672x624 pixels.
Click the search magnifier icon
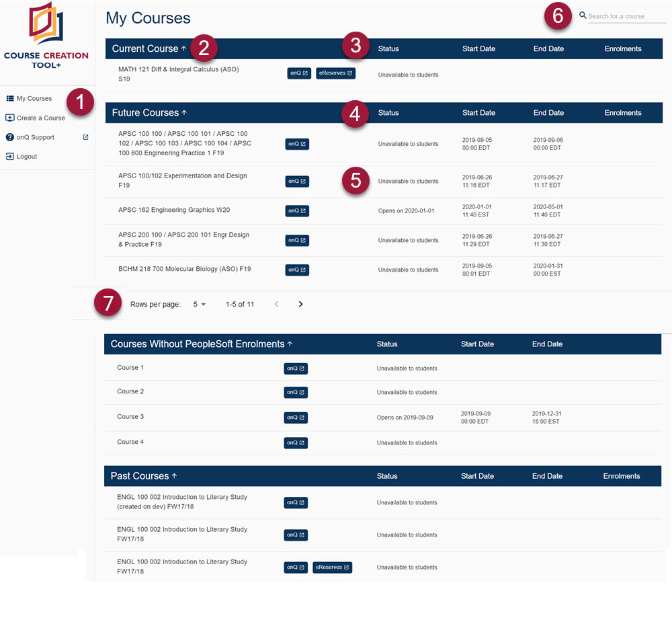pos(583,15)
